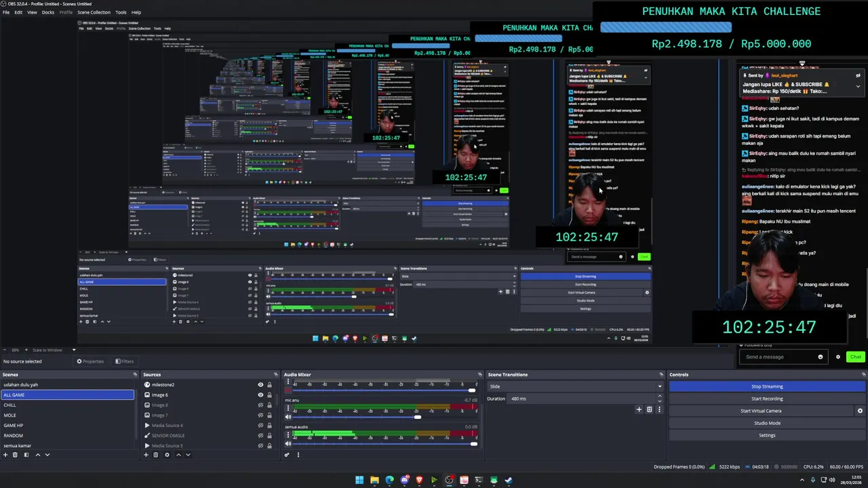The height and width of the screenshot is (488, 868).
Task: Unlock the milestone2 source lock
Action: click(269, 385)
